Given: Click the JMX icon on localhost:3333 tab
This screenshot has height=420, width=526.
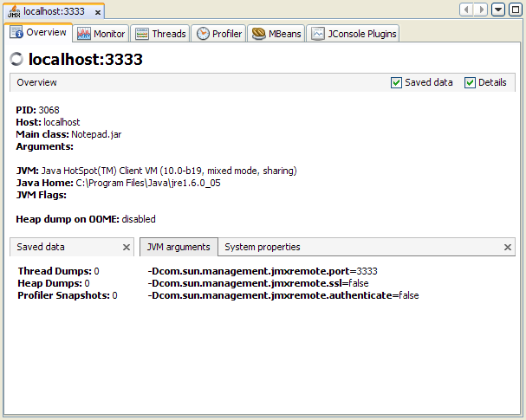Looking at the screenshot, I should 14,11.
